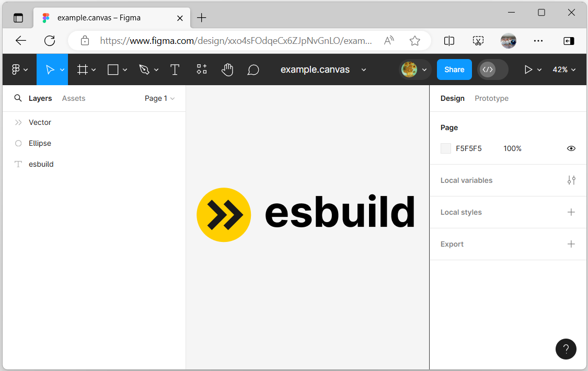Click the blue Share button

pos(454,69)
